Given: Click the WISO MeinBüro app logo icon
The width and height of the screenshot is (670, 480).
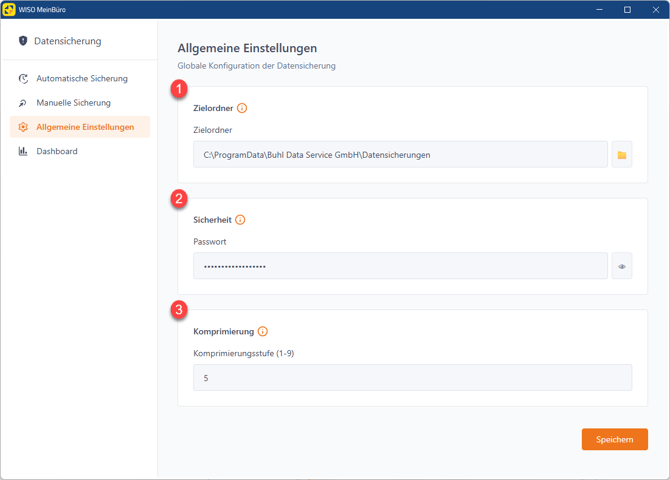Looking at the screenshot, I should (x=9, y=9).
